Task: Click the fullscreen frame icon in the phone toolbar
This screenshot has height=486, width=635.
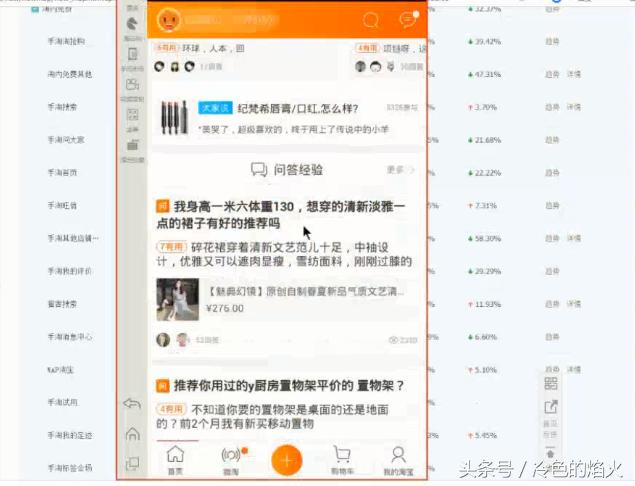Action: click(132, 115)
